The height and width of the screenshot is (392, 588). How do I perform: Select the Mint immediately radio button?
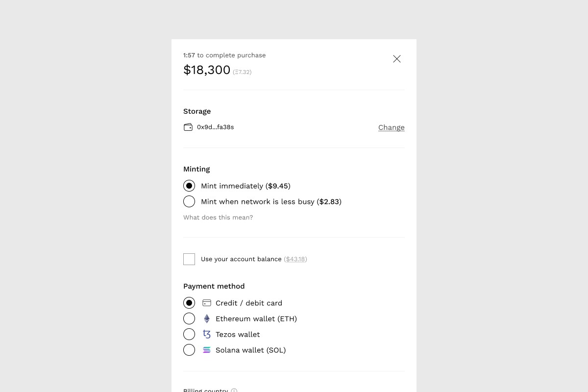click(x=189, y=186)
